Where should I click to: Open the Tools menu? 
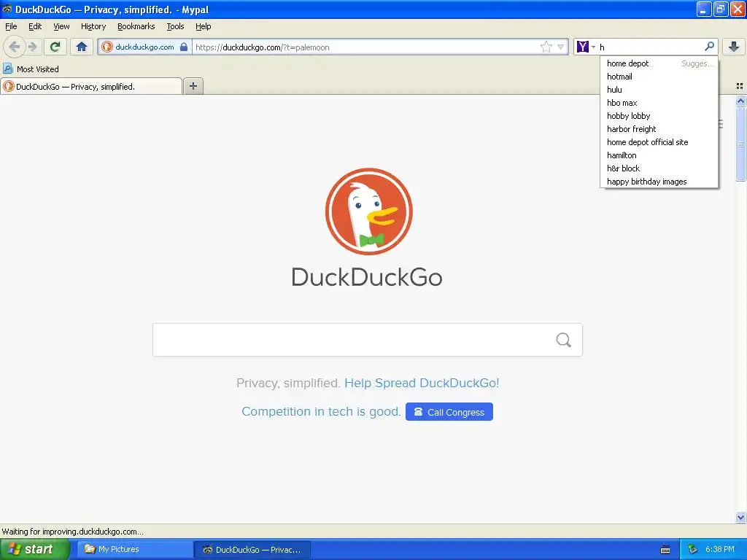tap(175, 26)
